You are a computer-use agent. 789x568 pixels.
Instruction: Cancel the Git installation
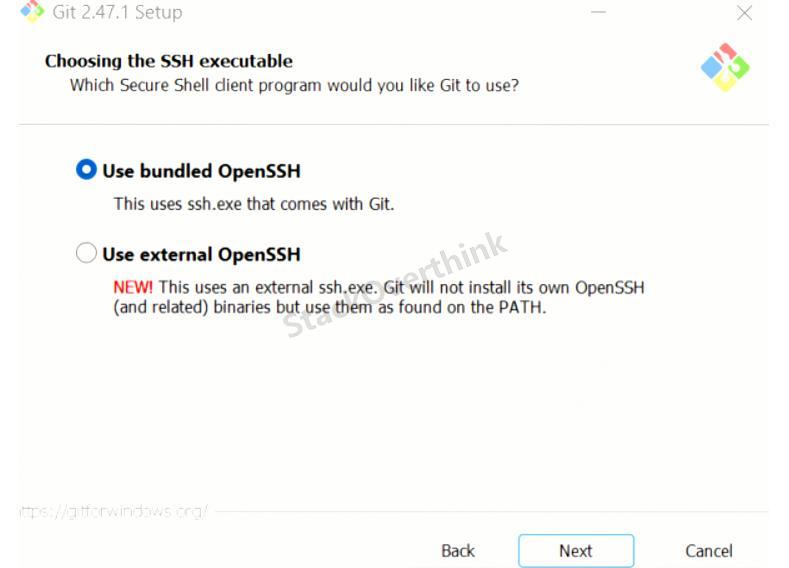coord(708,551)
